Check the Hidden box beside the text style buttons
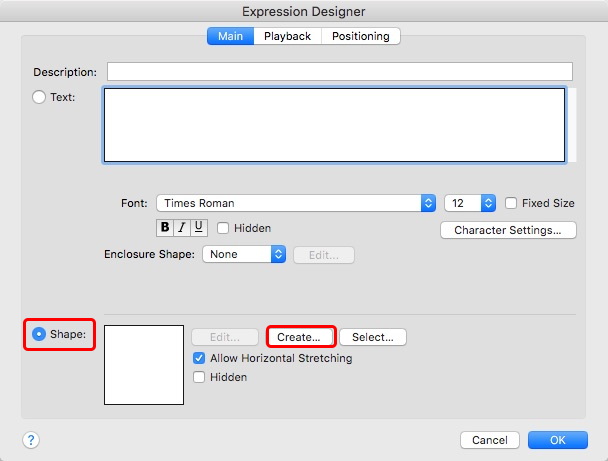 tap(223, 228)
